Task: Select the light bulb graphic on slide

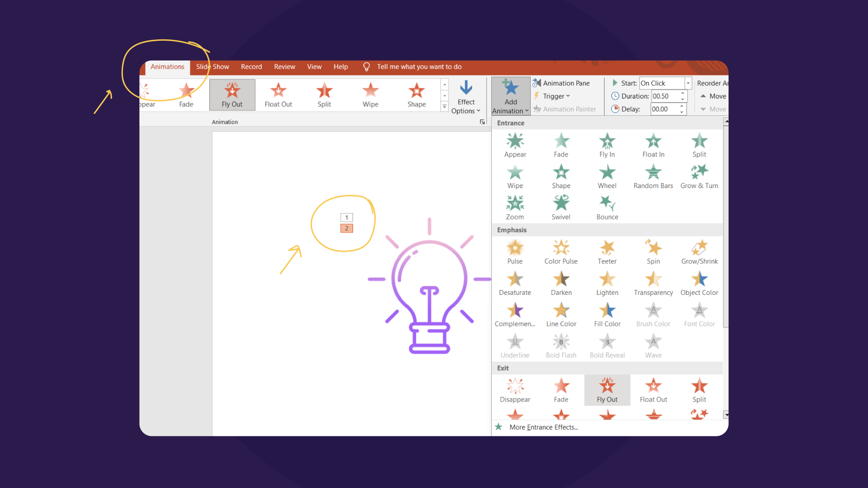Action: [x=429, y=286]
